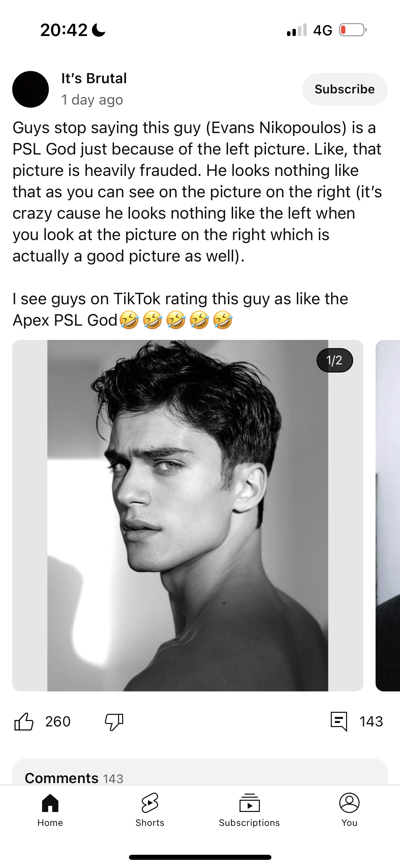
Task: Subscribe to It's Brutal channel
Action: pyautogui.click(x=345, y=89)
